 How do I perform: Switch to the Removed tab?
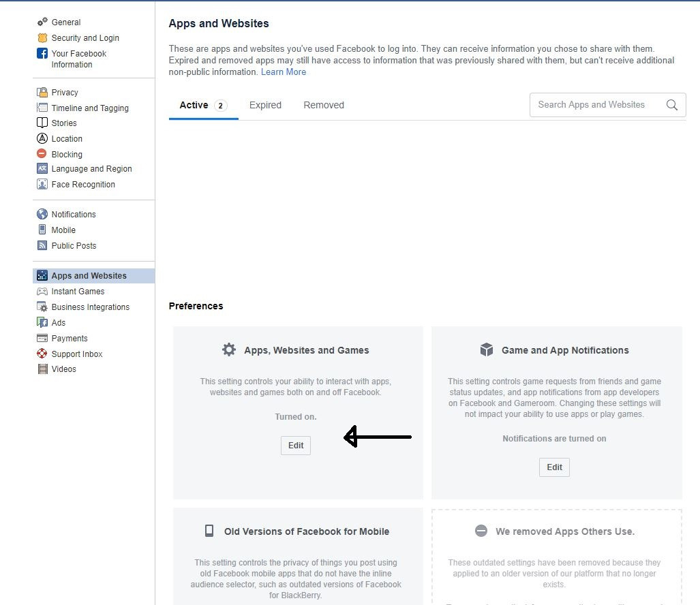point(324,105)
